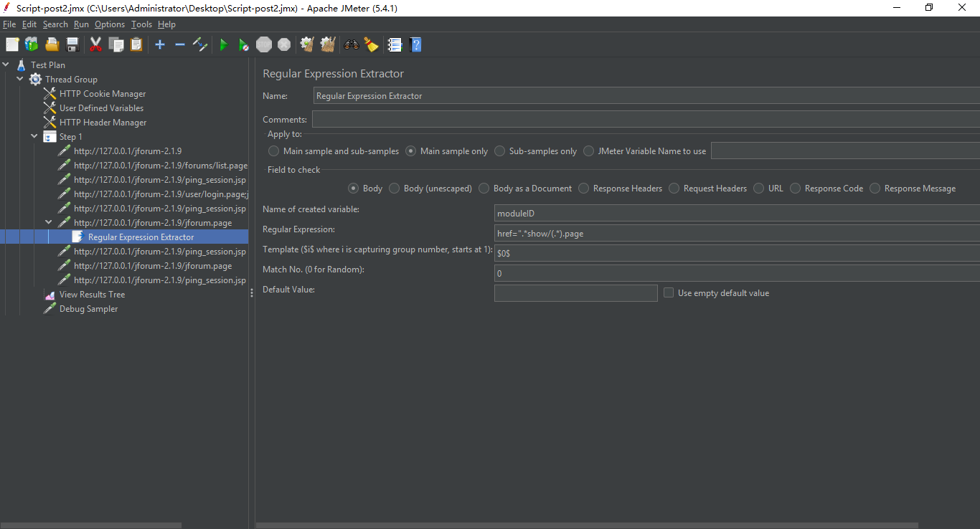Screen dimensions: 980x529
Task: Open the Tools menu
Action: coord(141,24)
